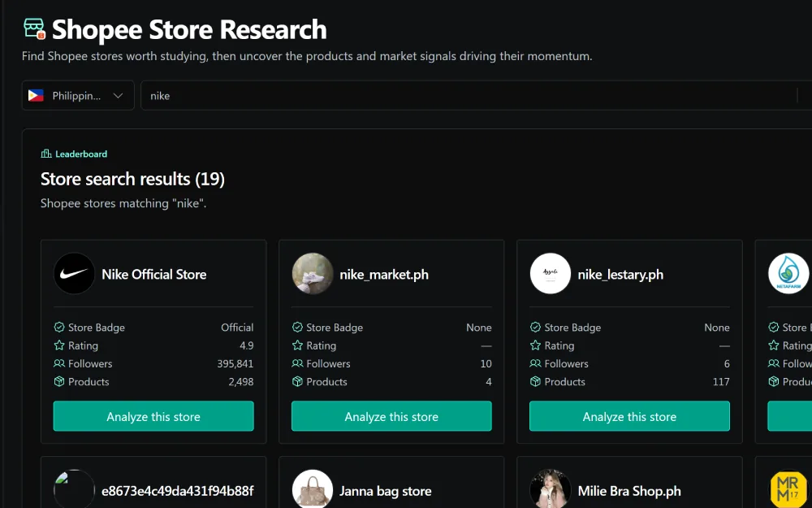This screenshot has width=812, height=508.
Task: Open the Janna bag store title
Action: 385,491
